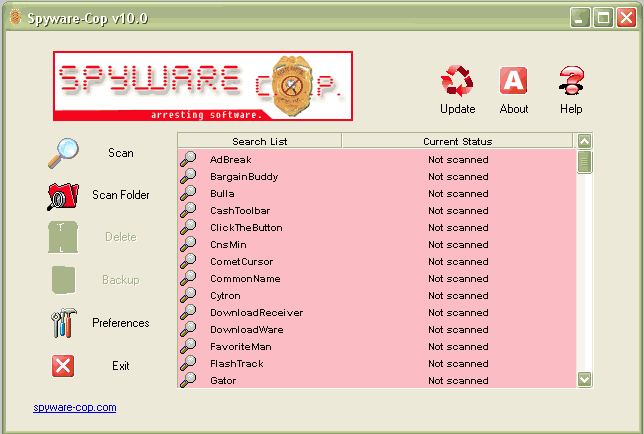Image resolution: width=644 pixels, height=434 pixels.
Task: Select the DownloadReceiver entry
Action: 257,312
